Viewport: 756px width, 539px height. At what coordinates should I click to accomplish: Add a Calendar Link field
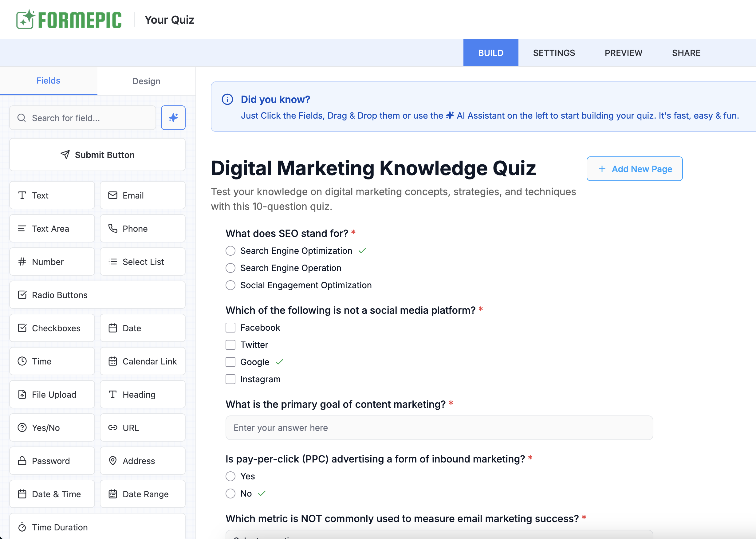point(142,361)
